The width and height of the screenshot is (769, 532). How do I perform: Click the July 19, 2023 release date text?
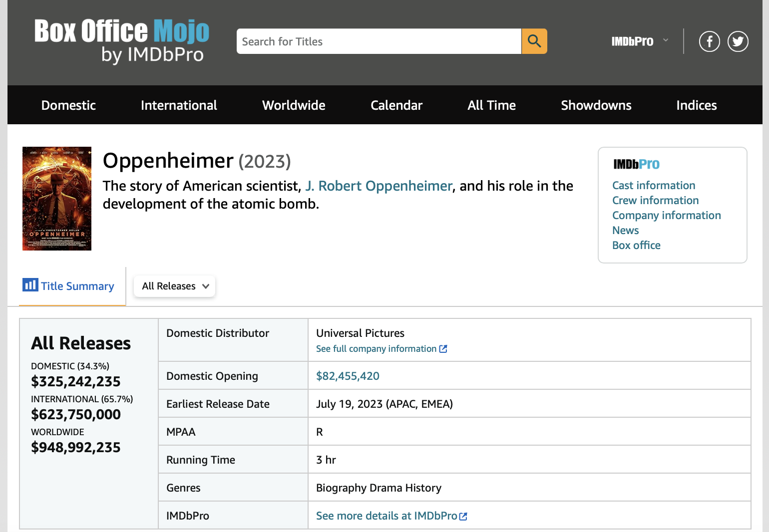pyautogui.click(x=384, y=404)
